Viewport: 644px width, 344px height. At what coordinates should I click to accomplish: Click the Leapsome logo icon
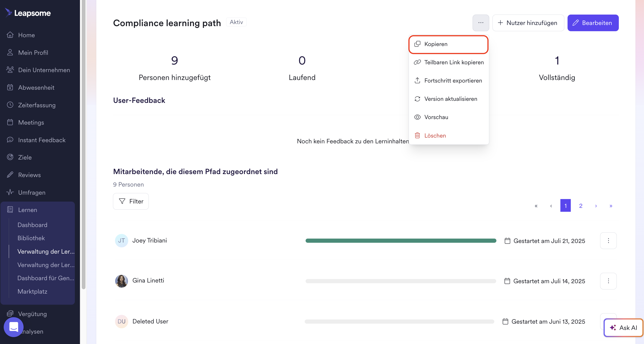point(8,12)
